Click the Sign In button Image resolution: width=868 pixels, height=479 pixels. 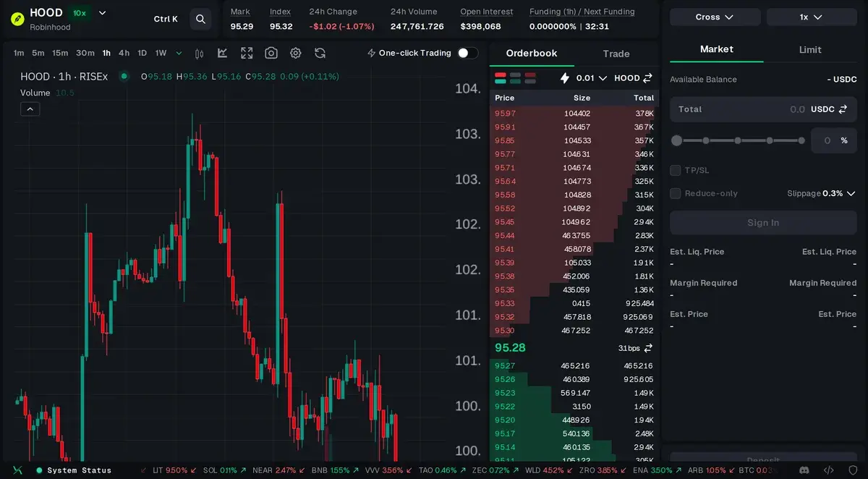point(763,223)
